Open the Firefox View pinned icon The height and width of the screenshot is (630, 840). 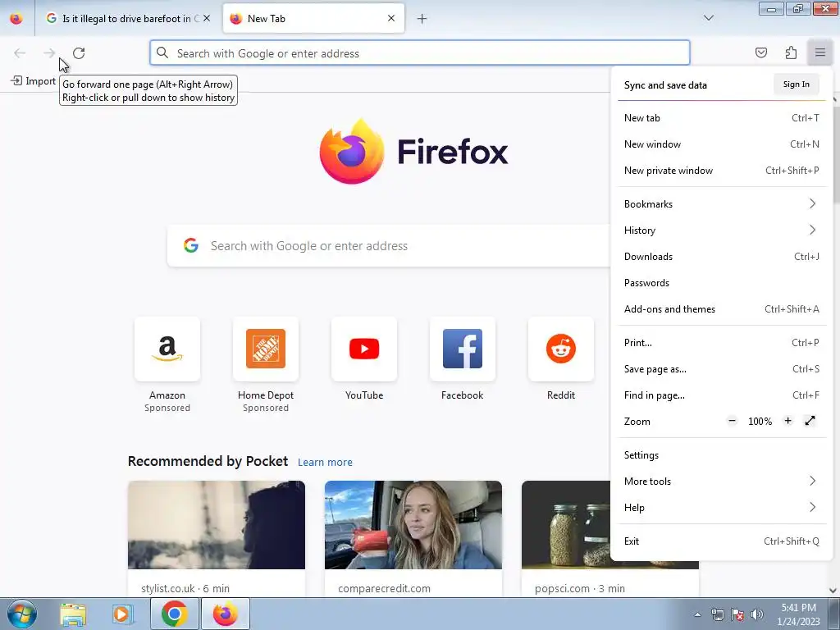point(16,18)
